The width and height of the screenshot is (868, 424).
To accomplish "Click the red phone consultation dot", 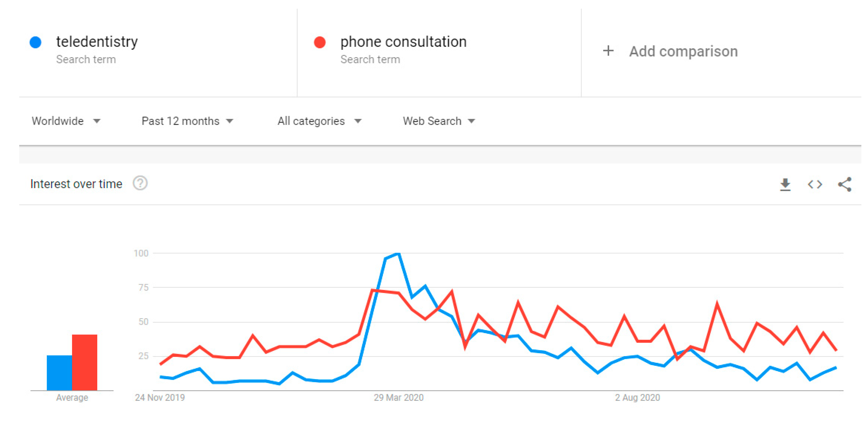I will 319,43.
